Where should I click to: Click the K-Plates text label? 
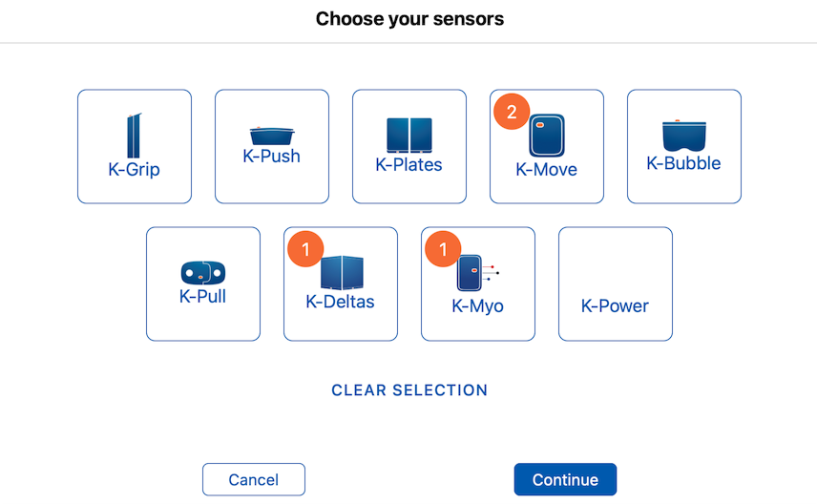[409, 165]
